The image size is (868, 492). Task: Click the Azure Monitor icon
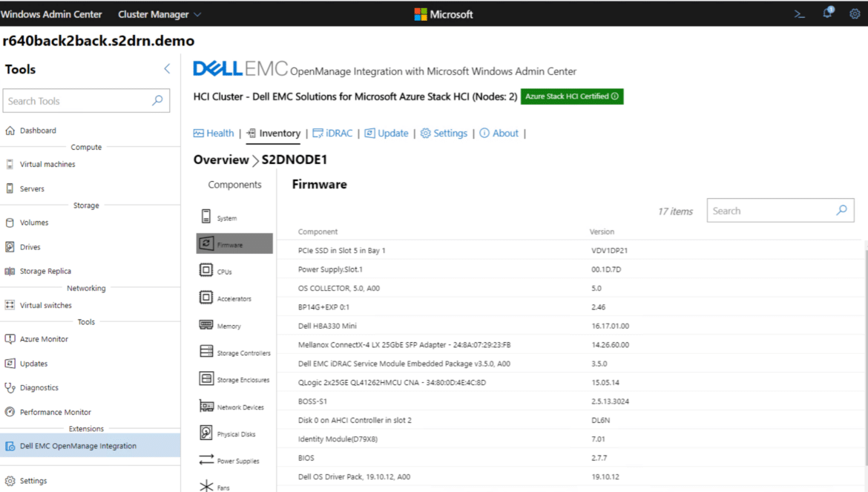tap(10, 338)
